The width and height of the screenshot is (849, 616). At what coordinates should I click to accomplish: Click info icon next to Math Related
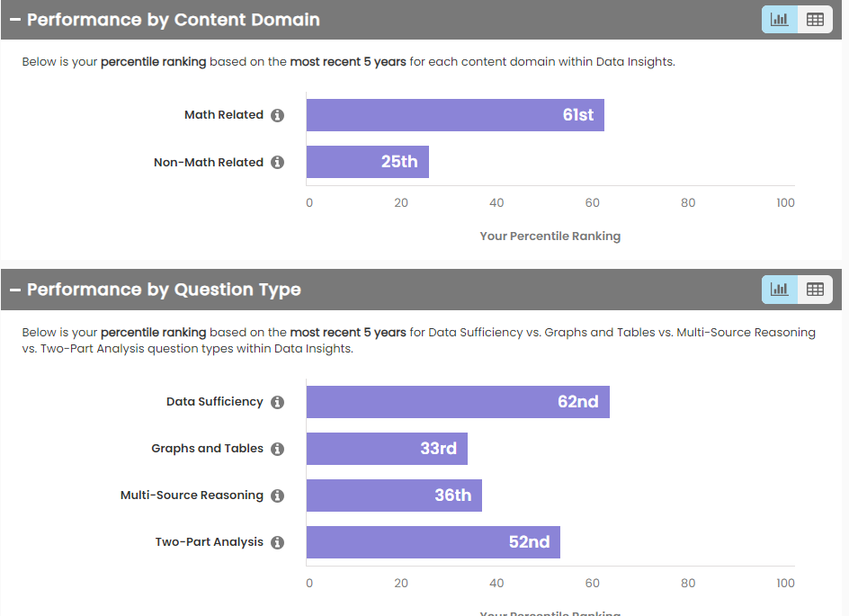(278, 115)
